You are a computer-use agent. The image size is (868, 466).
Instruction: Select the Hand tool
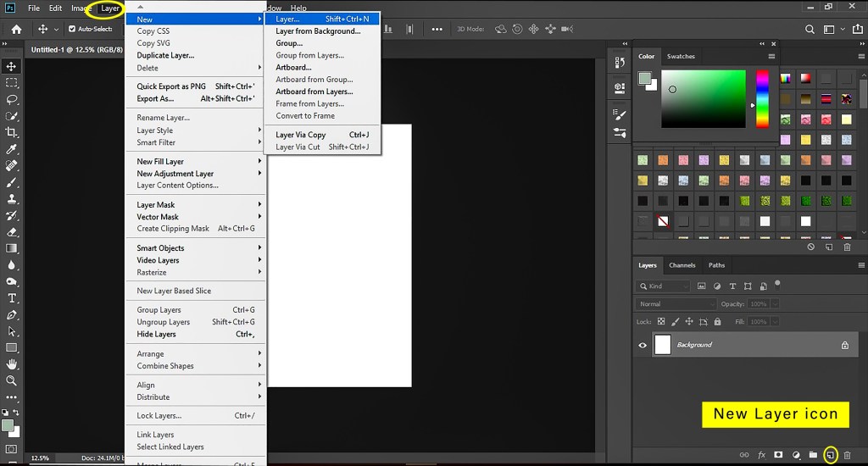coord(12,364)
